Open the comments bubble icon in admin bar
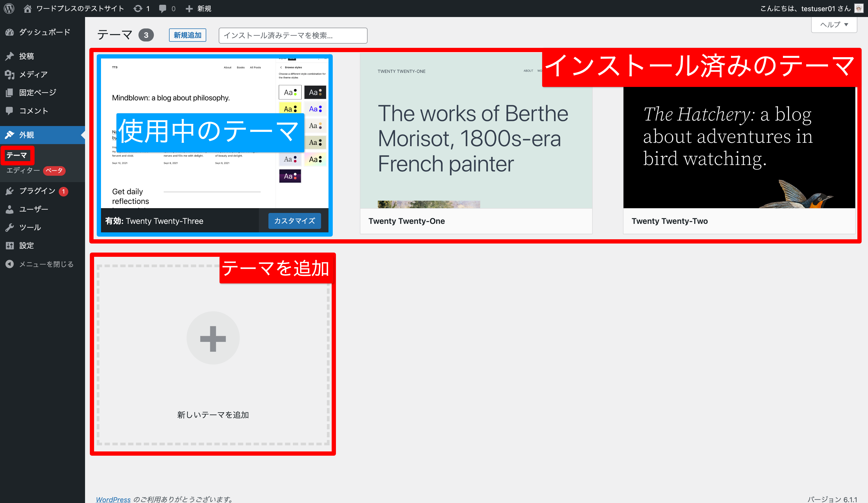 click(163, 9)
